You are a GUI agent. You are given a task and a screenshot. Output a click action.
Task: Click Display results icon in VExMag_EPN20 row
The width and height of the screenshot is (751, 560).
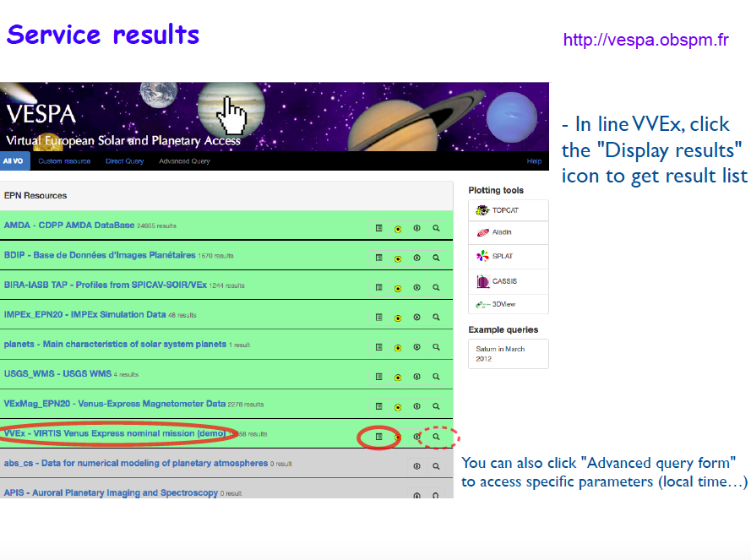click(x=378, y=407)
